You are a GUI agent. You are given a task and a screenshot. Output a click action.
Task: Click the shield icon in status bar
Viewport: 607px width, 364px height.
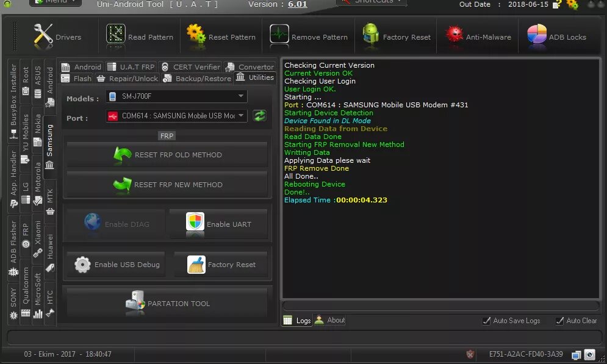(x=470, y=354)
